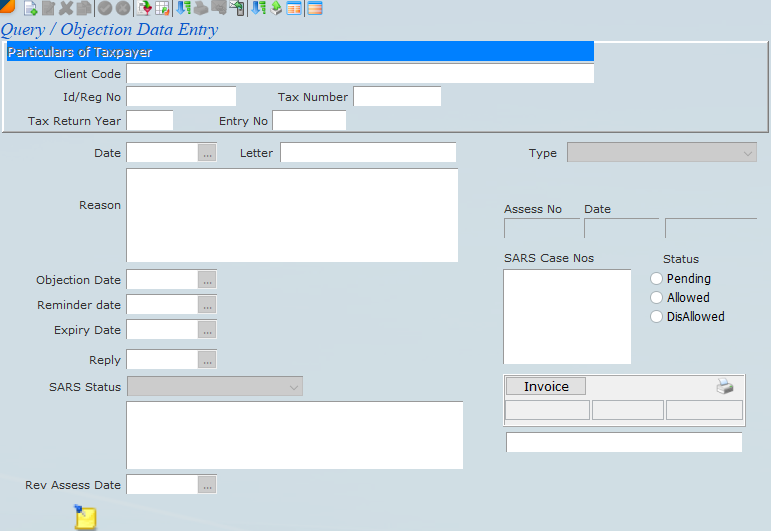Image resolution: width=771 pixels, height=531 pixels.
Task: Select the Allowed status option
Action: [x=657, y=298]
